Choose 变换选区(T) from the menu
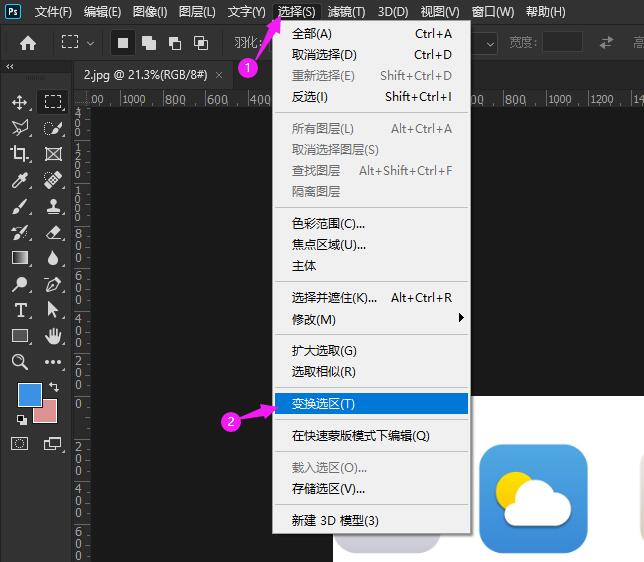This screenshot has height=562, width=644. 371,403
